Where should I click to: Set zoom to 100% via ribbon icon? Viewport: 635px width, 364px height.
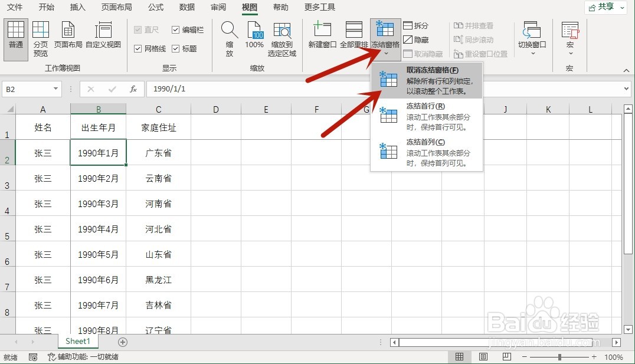pos(254,35)
